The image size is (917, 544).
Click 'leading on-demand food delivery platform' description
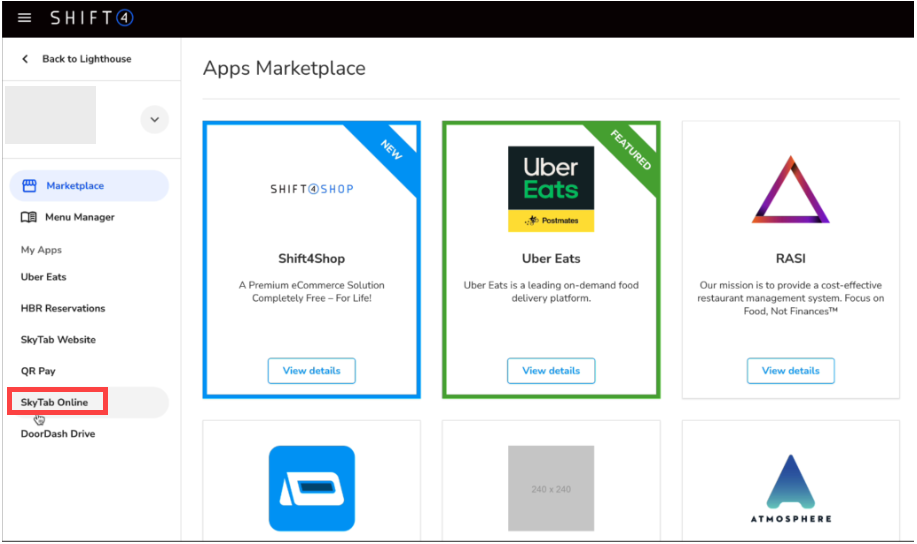[551, 292]
